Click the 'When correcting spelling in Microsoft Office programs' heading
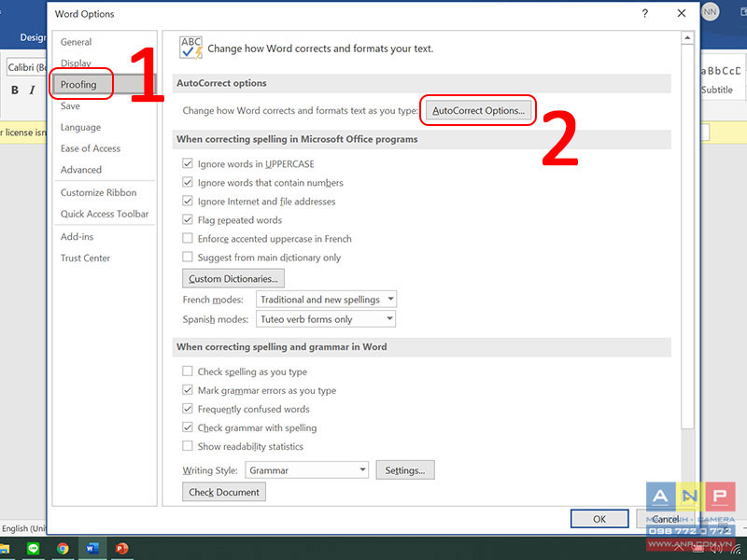The width and height of the screenshot is (747, 560). click(x=297, y=139)
